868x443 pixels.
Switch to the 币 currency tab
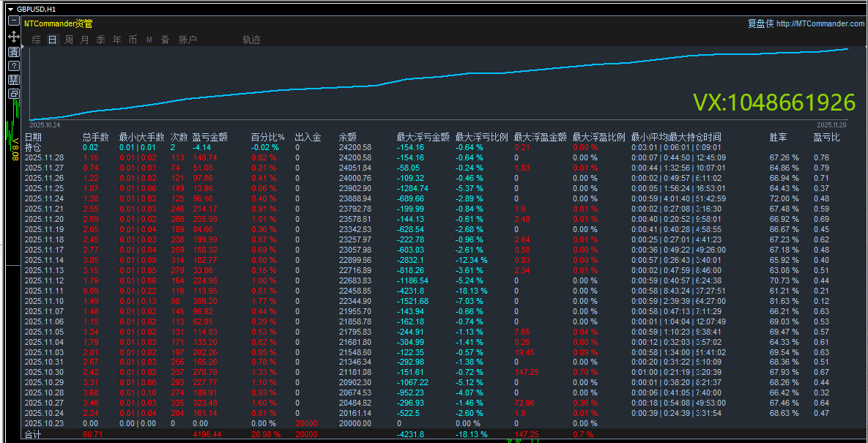(133, 40)
